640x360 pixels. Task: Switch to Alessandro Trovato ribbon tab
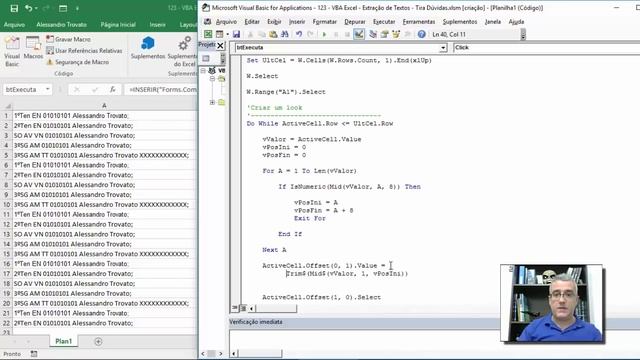[x=61, y=25]
